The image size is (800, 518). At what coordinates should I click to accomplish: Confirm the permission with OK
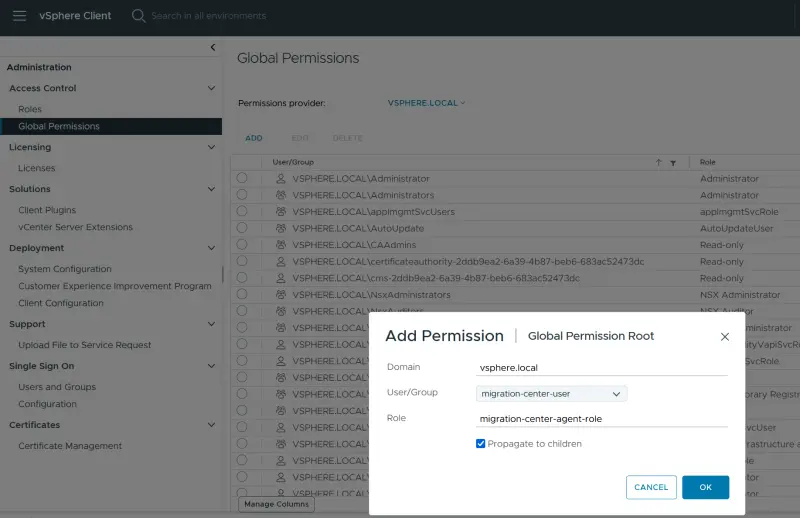(x=706, y=487)
